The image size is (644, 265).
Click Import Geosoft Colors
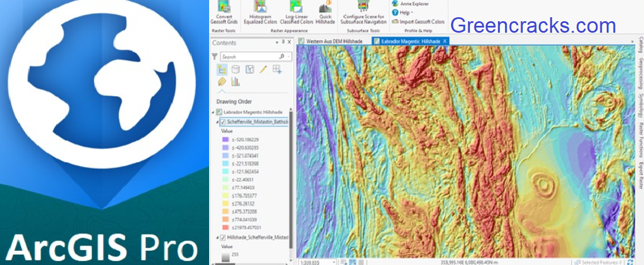pyautogui.click(x=418, y=22)
